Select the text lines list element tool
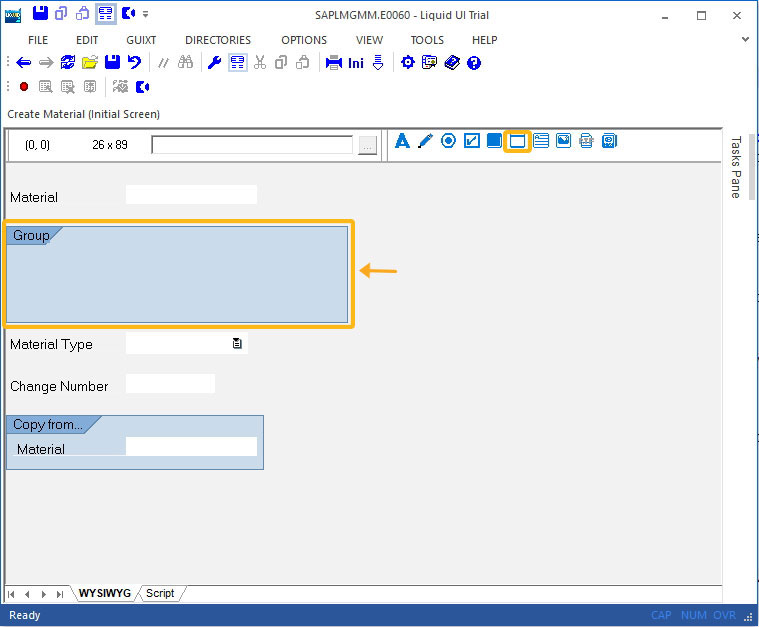This screenshot has height=627, width=759. (x=541, y=141)
